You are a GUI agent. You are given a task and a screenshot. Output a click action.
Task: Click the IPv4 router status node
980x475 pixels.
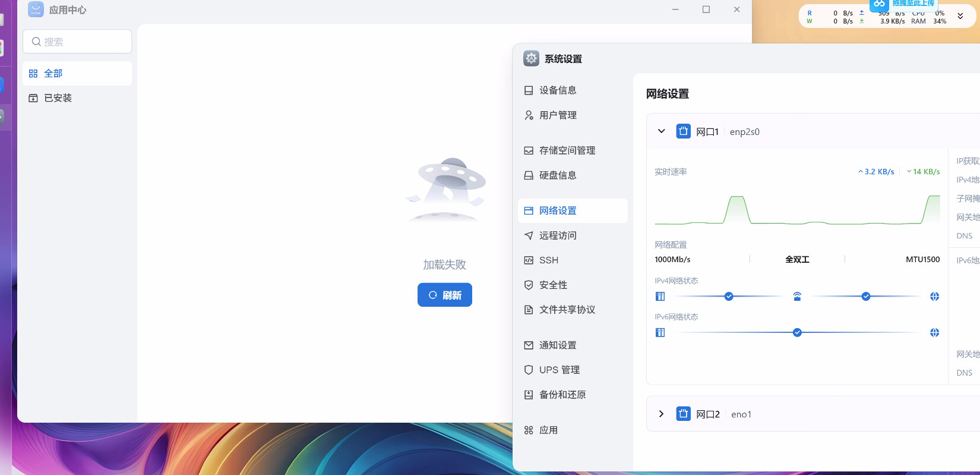click(x=797, y=297)
